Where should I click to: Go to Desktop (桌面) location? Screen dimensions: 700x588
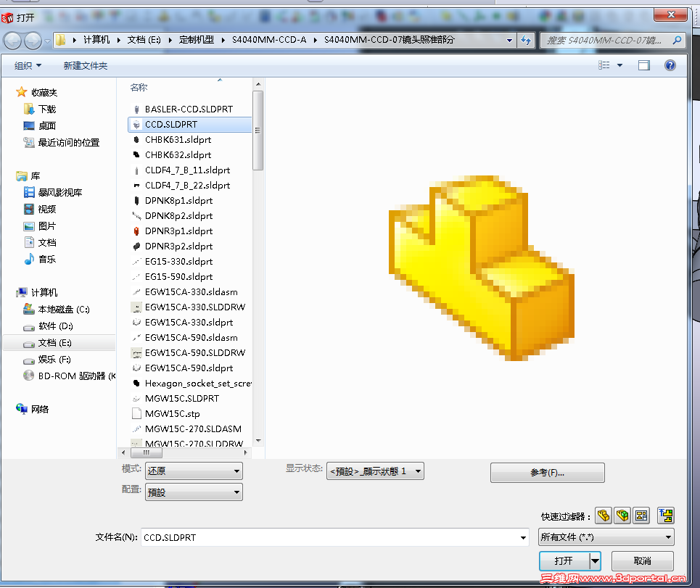[40, 126]
